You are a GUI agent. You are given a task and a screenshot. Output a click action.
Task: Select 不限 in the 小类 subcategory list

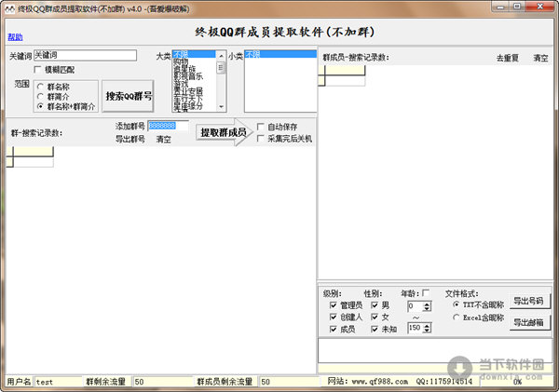(x=280, y=54)
